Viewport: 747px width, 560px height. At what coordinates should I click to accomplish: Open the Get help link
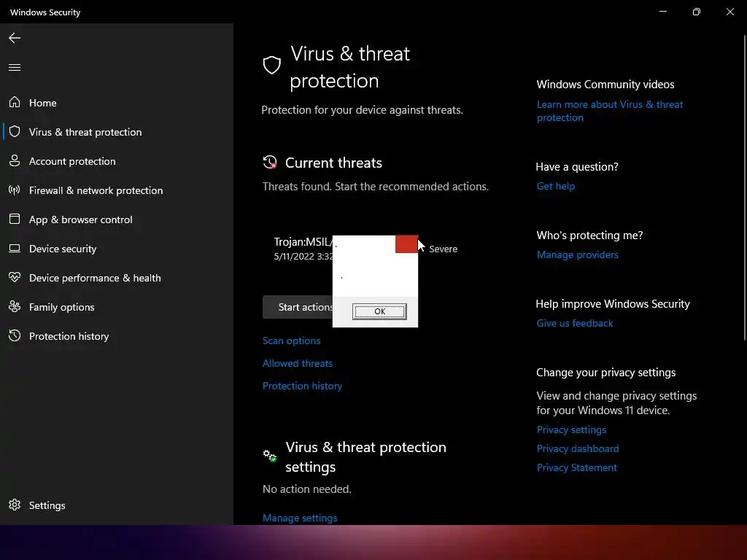point(556,186)
